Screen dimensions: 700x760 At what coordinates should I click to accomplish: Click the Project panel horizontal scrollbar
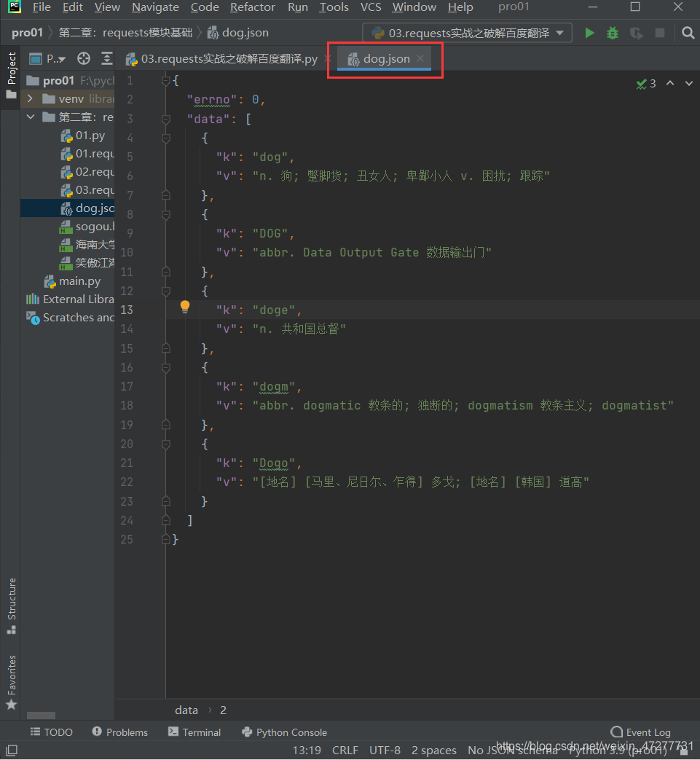42,716
